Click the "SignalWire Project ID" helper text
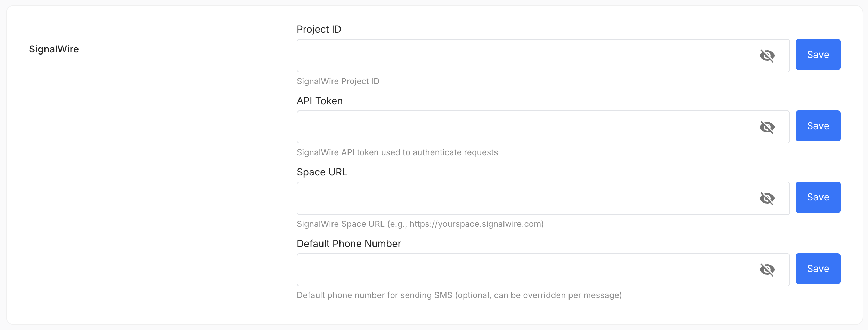868x330 pixels. [x=338, y=81]
